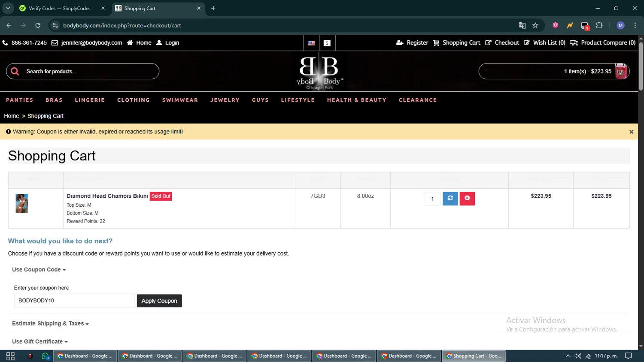Show hidden tray icons chevron

click(568, 356)
